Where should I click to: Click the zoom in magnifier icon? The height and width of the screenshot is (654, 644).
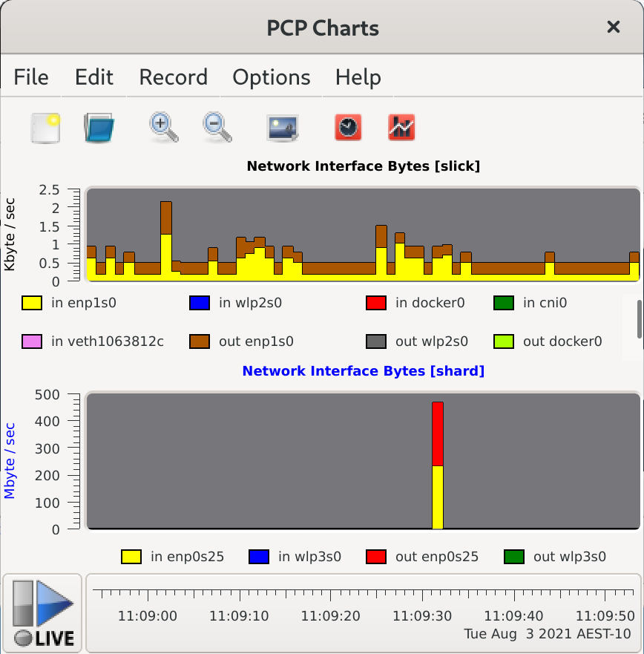point(163,128)
